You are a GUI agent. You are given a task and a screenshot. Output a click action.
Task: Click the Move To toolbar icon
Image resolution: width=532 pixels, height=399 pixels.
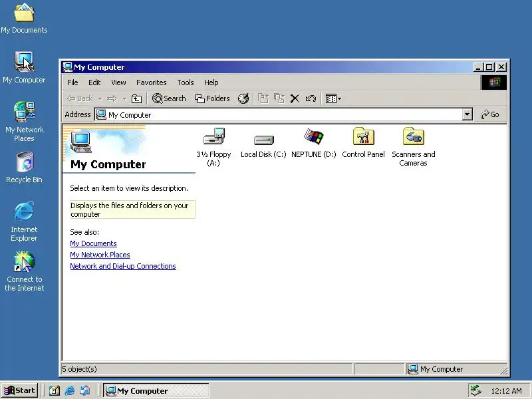[263, 98]
